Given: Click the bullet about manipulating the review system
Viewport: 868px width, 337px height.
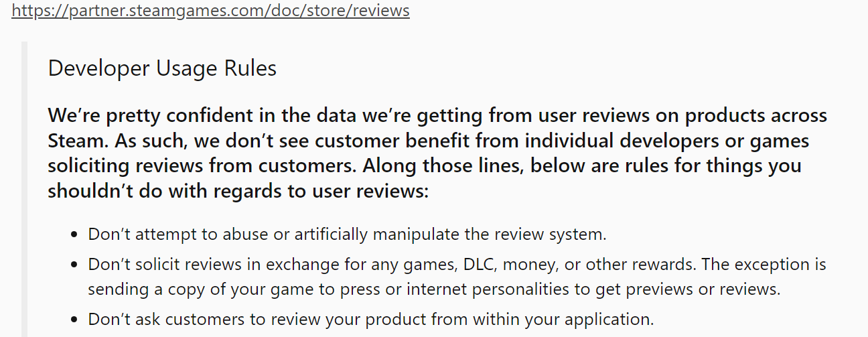Looking at the screenshot, I should pos(347,234).
